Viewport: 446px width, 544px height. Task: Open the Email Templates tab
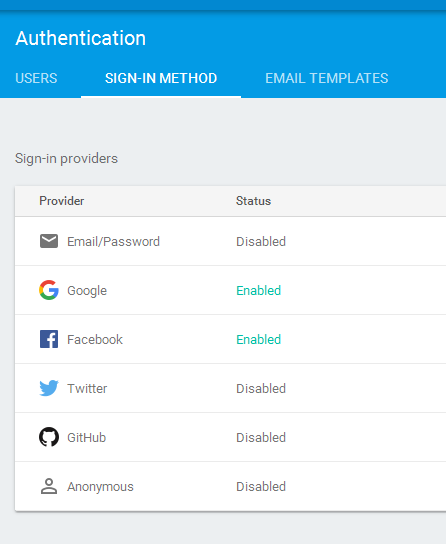tap(327, 78)
